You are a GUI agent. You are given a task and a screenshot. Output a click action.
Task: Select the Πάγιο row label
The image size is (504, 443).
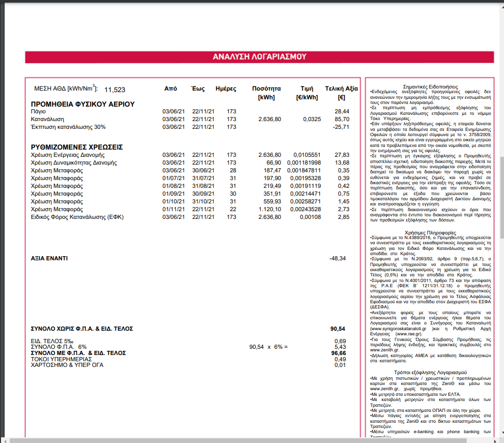click(x=38, y=112)
